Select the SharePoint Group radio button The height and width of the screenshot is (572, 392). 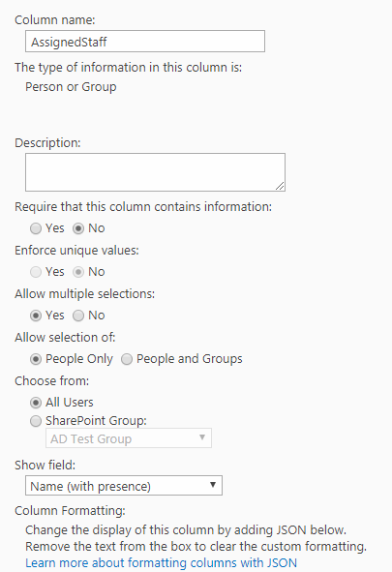[36, 421]
